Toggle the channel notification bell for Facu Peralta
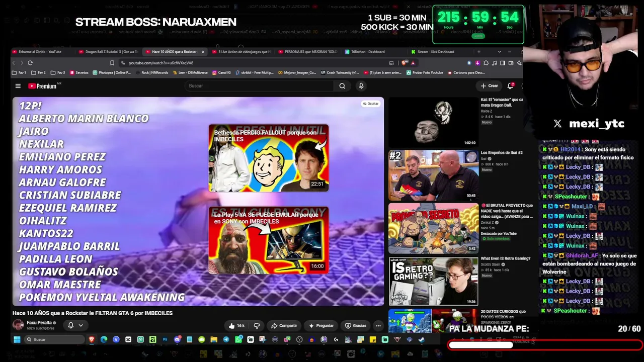The height and width of the screenshot is (362, 644). click(70, 325)
